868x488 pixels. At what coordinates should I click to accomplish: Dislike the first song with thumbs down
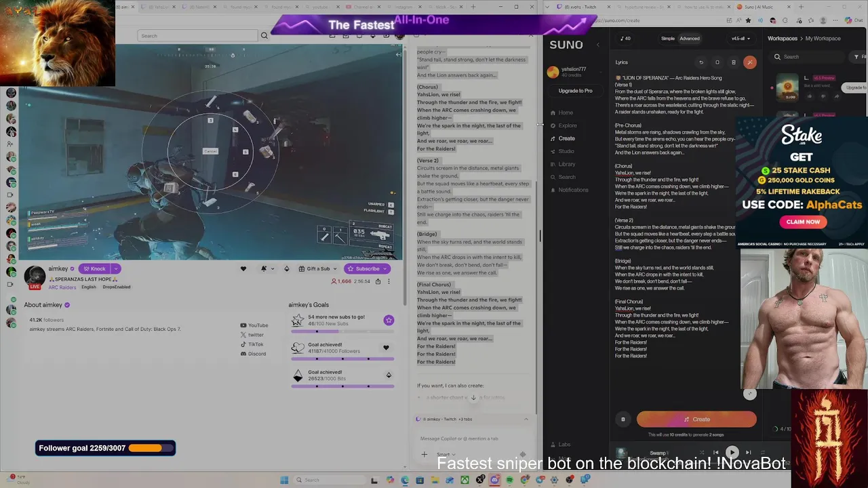[824, 96]
